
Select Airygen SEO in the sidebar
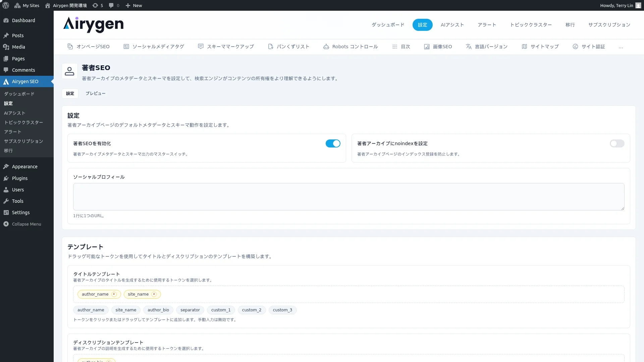tap(27, 81)
